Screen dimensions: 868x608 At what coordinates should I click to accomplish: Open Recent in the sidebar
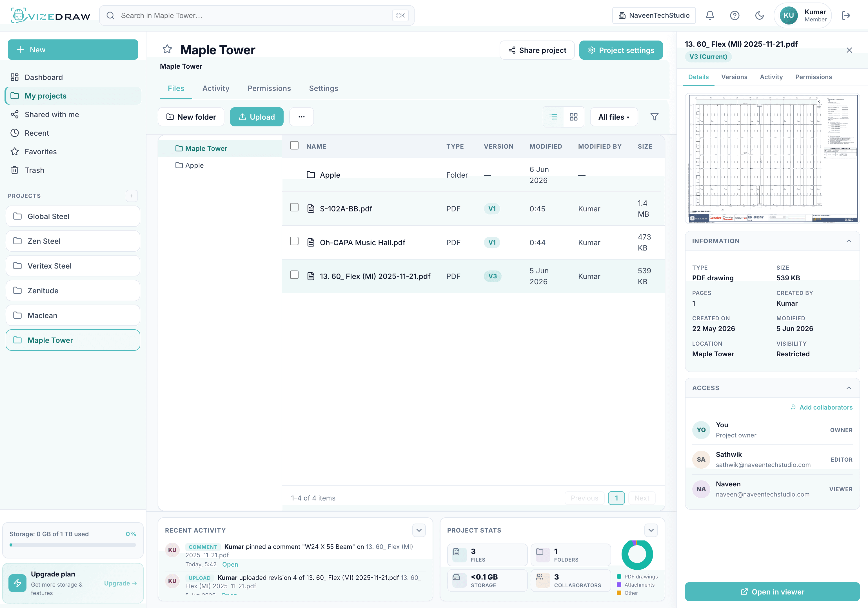point(73,133)
